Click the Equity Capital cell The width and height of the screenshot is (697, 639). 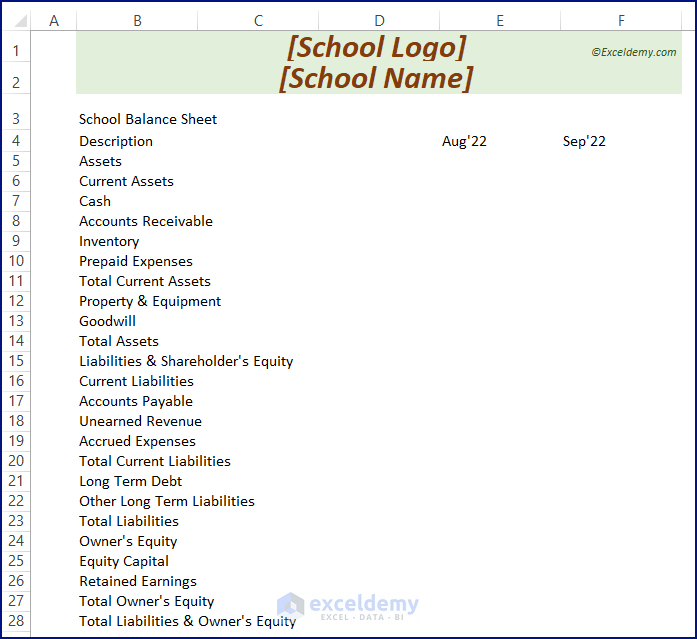click(x=124, y=561)
